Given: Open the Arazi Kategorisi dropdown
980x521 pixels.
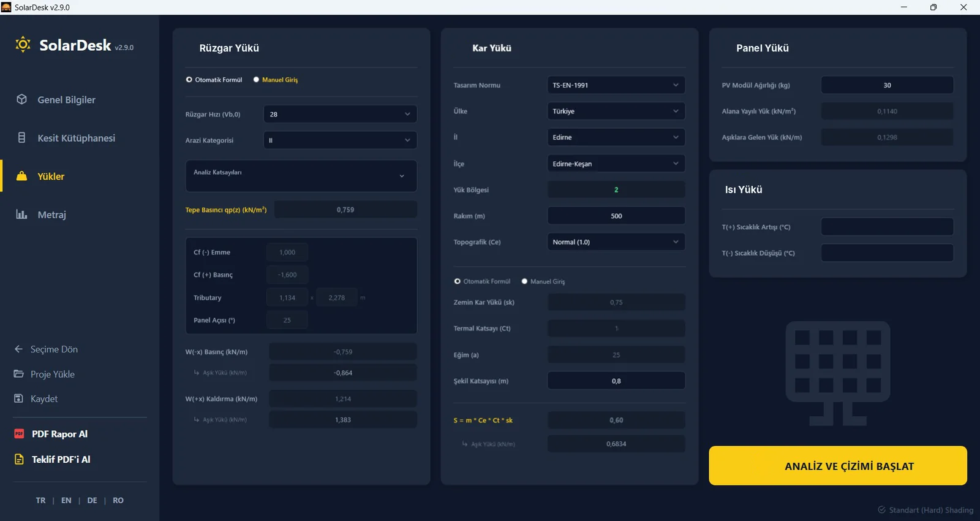Looking at the screenshot, I should click(x=340, y=140).
